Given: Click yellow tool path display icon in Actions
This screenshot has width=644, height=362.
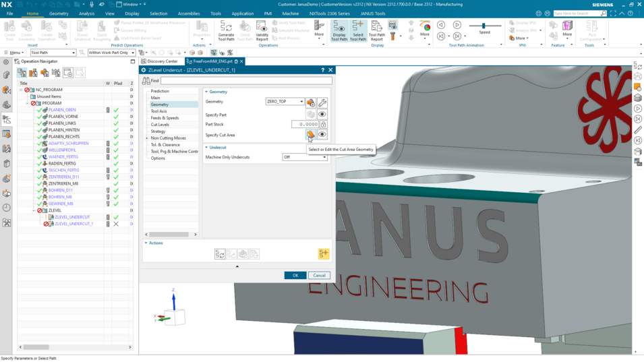Looking at the screenshot, I should [323, 254].
